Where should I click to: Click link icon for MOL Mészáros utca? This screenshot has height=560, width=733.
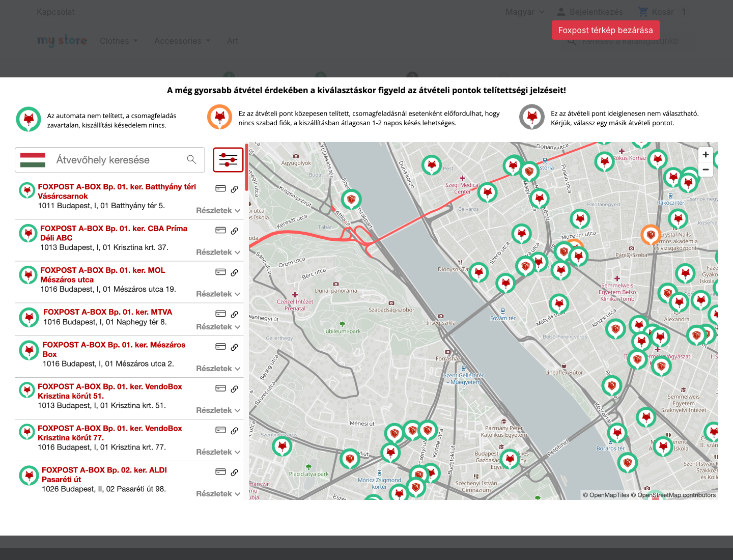coord(235,272)
